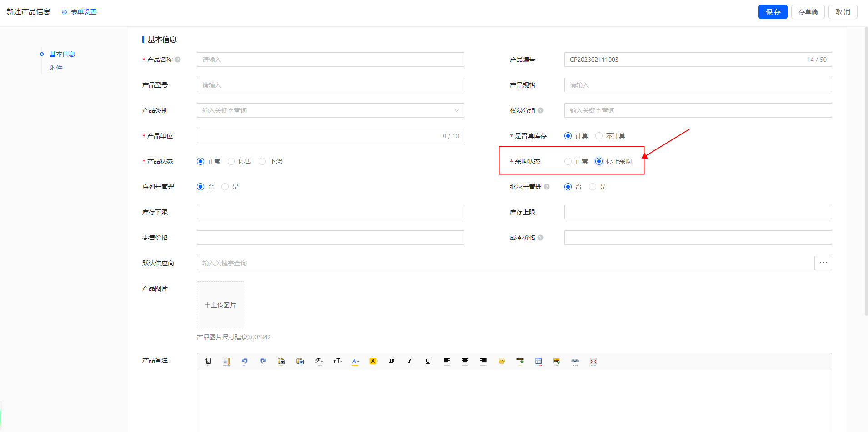Select 是 for 批次号管理

tap(593, 187)
